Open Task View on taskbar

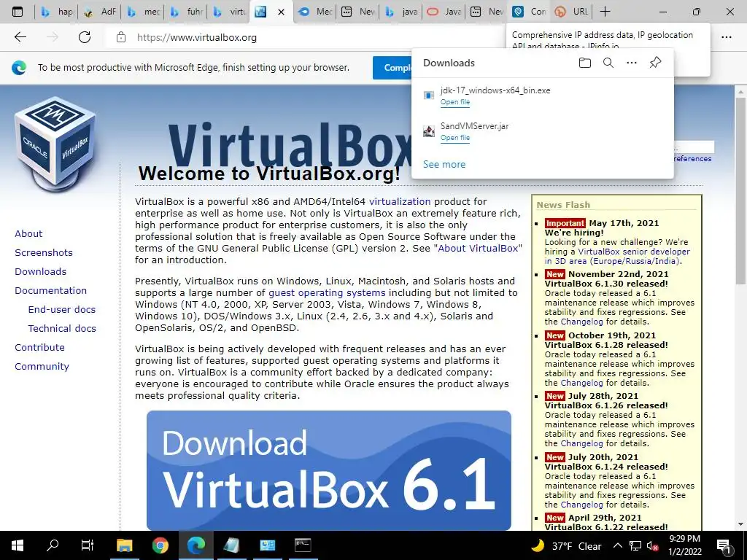click(88, 545)
